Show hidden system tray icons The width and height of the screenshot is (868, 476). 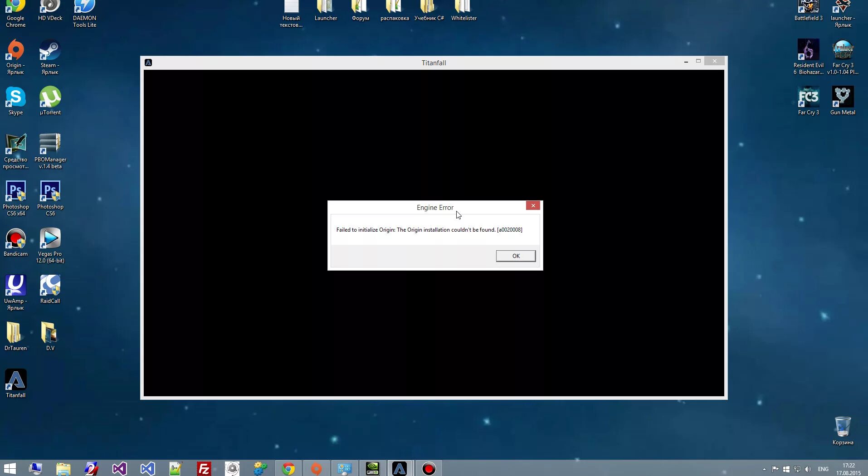(764, 469)
